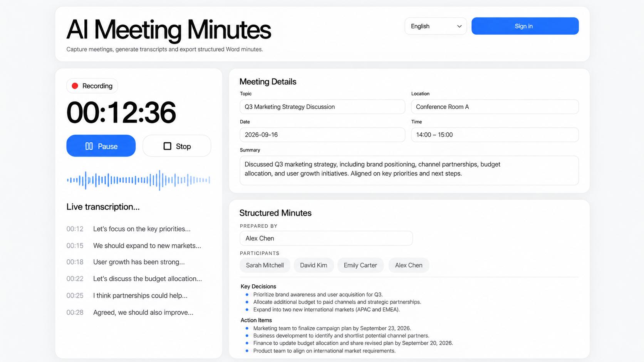Click the Location field Conference Room A
644x362 pixels.
pos(495,107)
